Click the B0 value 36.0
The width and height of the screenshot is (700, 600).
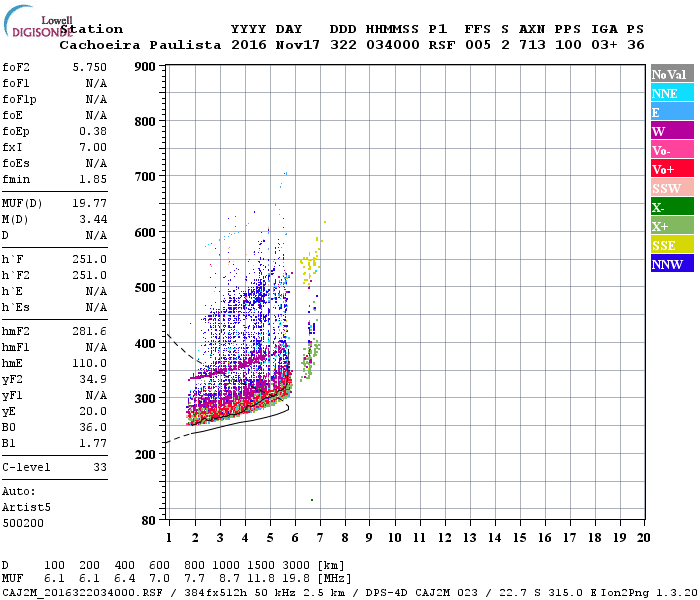[93, 427]
